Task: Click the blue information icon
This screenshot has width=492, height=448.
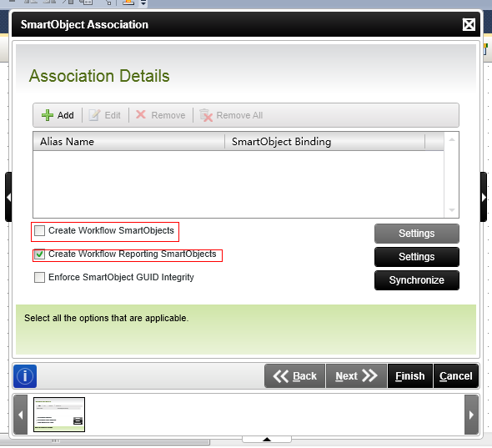Action: click(x=25, y=376)
